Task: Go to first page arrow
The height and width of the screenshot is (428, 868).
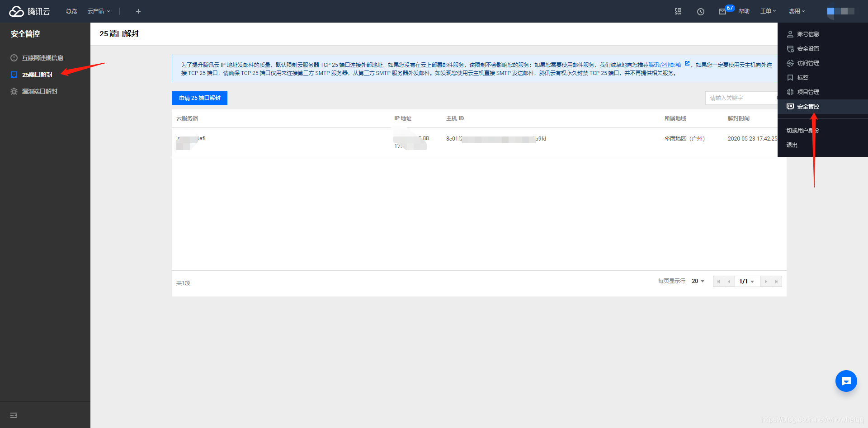Action: click(718, 282)
